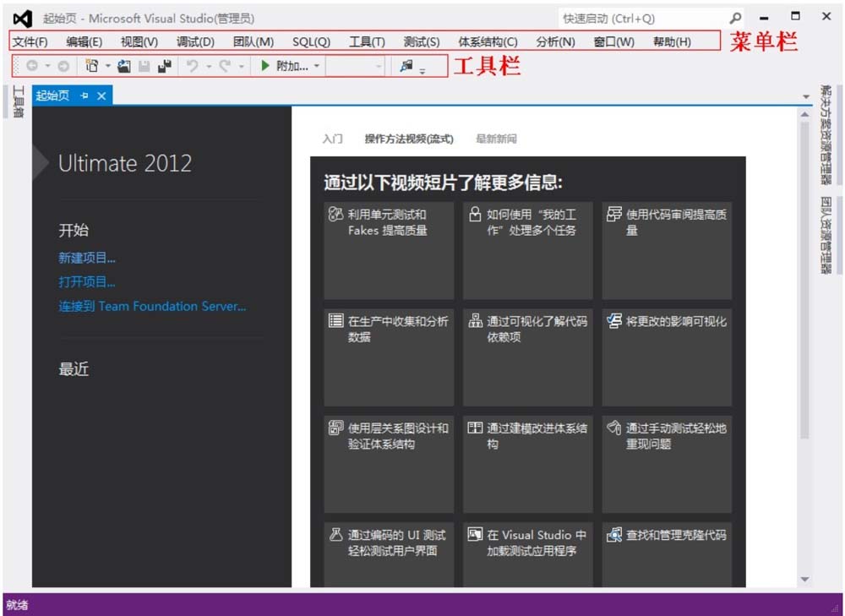Open the 文件(F) menu
Viewport: 845px width, 616px height.
(x=30, y=41)
